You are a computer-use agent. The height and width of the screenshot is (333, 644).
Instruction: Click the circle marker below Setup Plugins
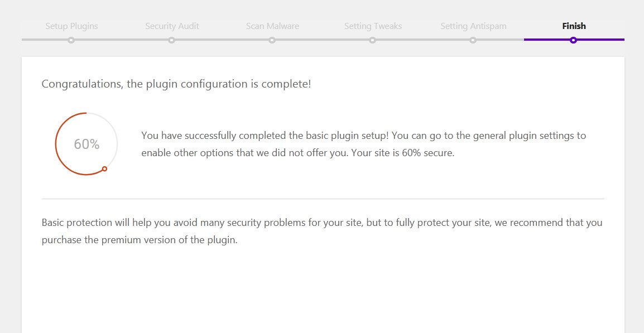71,40
